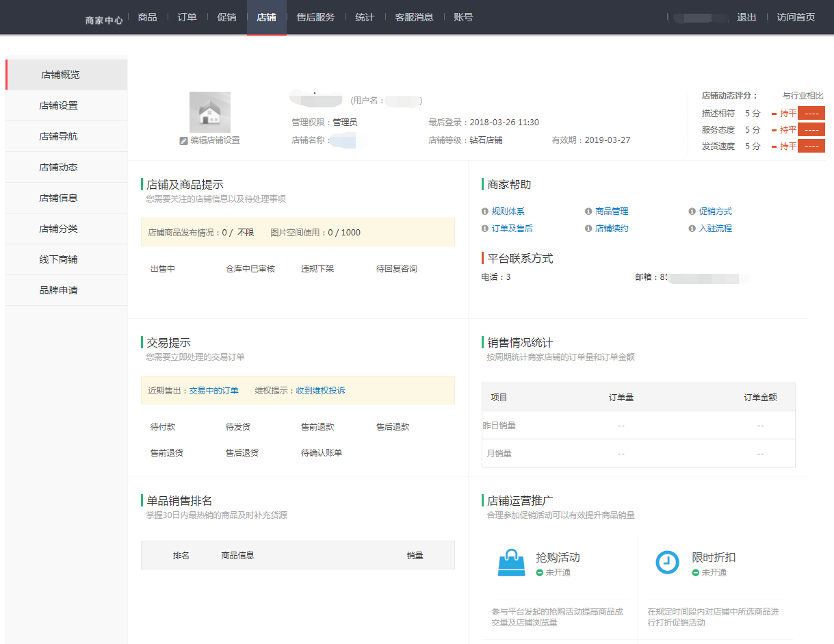Click 出售中 product status
834x644 pixels.
(x=163, y=269)
